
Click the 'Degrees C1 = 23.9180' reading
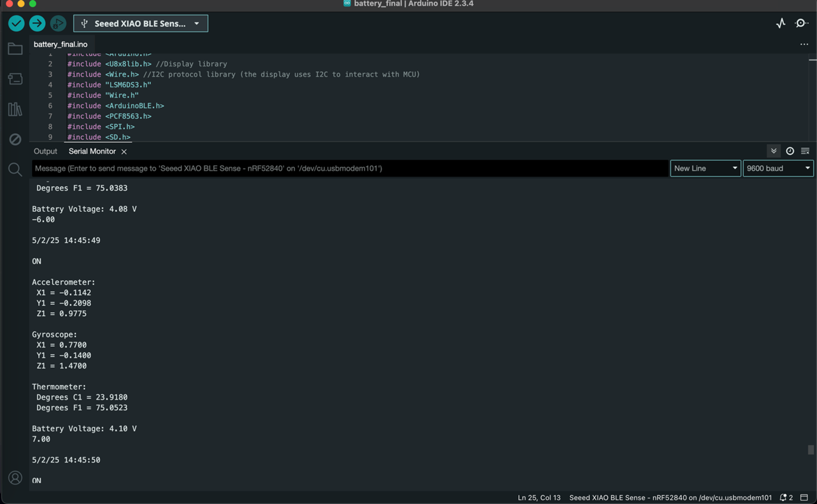[x=82, y=397]
